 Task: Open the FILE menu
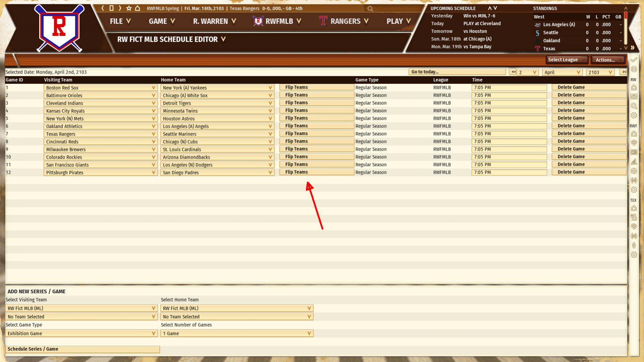(120, 21)
